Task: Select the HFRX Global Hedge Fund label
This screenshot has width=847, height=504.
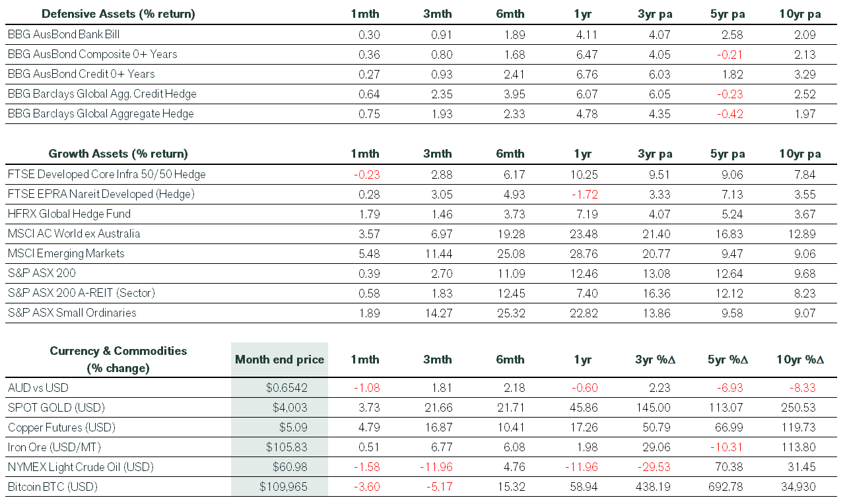Action: [x=69, y=214]
